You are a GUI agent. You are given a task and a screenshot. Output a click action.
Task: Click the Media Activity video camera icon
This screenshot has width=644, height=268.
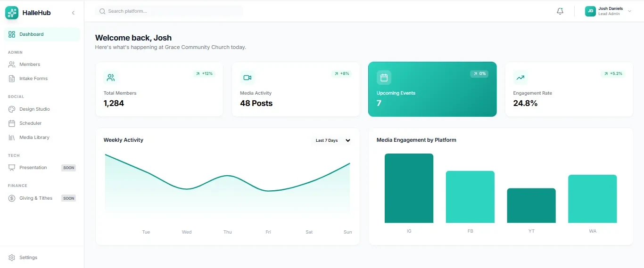click(247, 78)
